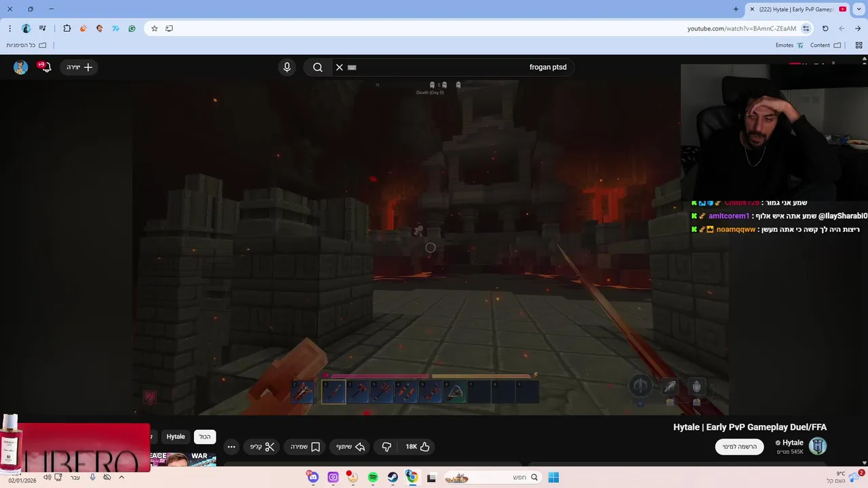Click the address bar URL

pyautogui.click(x=742, y=28)
